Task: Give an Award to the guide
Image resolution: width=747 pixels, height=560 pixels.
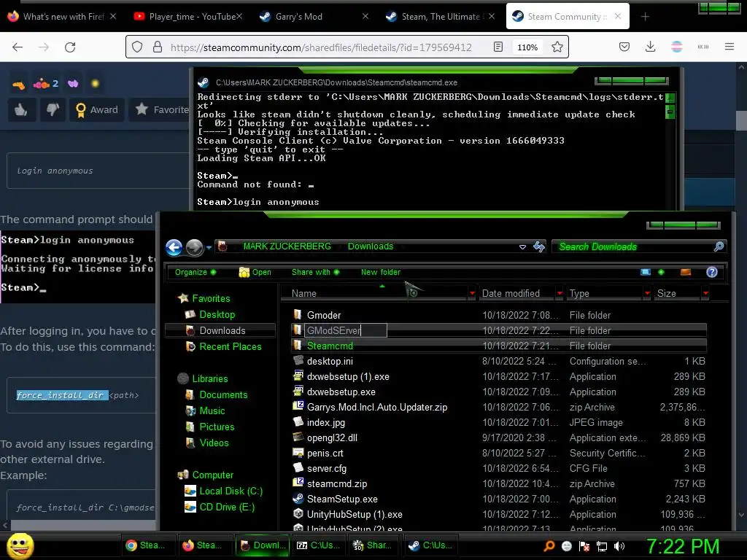Action: [97, 109]
